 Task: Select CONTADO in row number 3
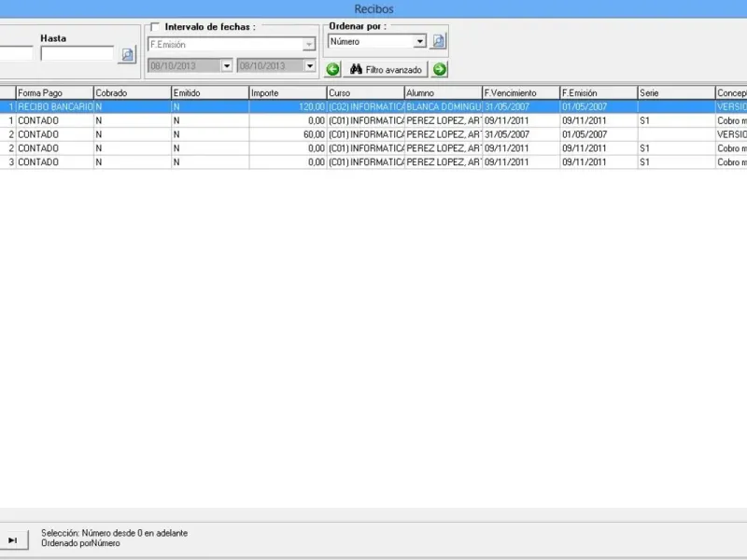55,161
